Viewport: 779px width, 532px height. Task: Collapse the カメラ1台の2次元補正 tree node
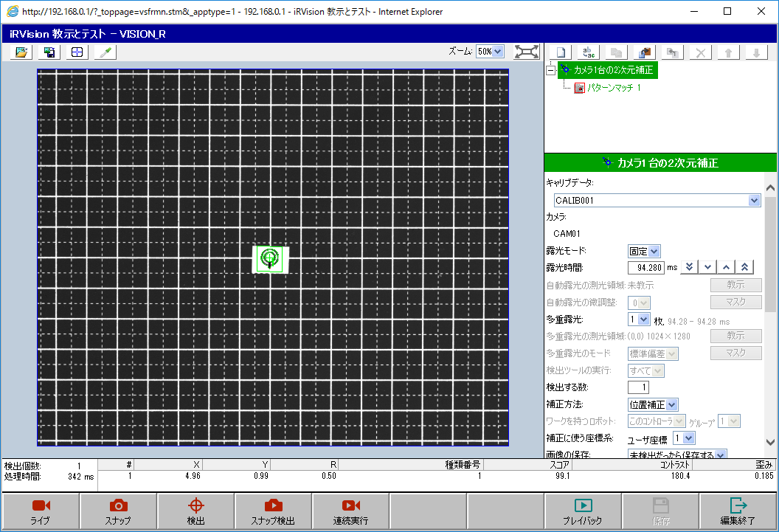point(550,70)
